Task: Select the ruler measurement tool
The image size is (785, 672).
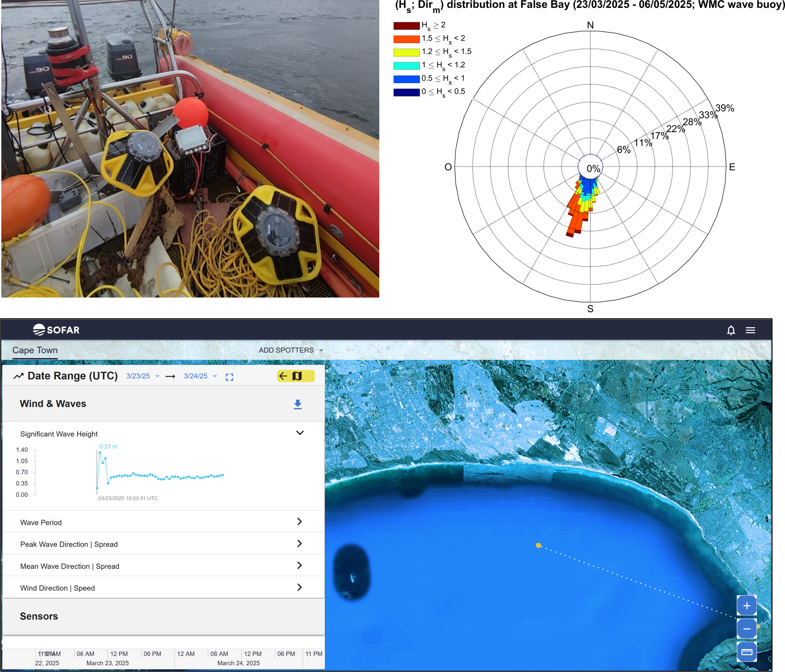Action: pos(746,652)
